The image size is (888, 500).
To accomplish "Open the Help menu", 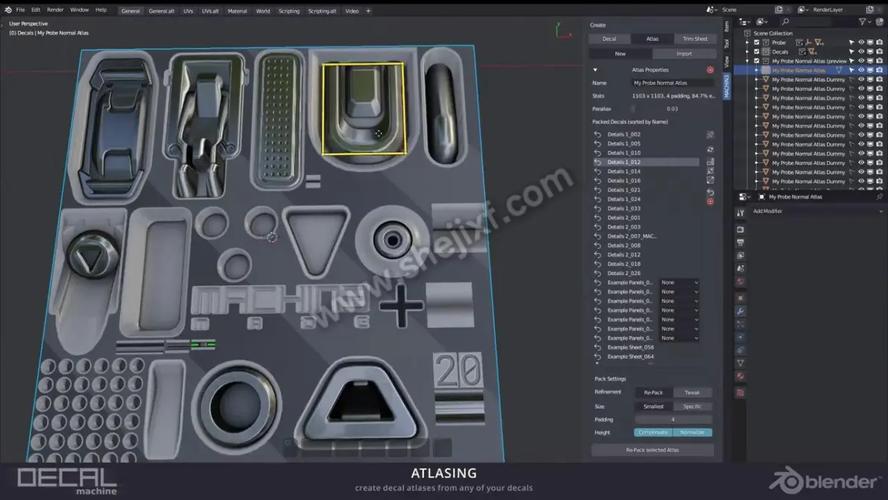I will (101, 10).
